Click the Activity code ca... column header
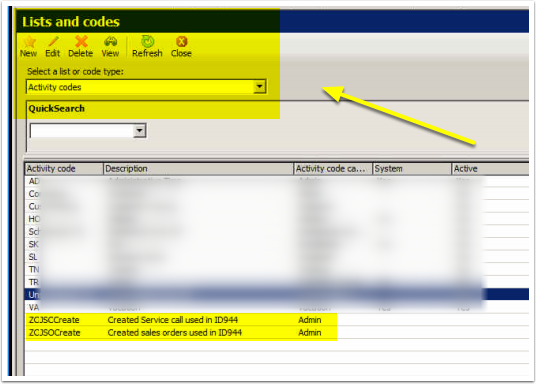The height and width of the screenshot is (384, 536). click(x=333, y=169)
